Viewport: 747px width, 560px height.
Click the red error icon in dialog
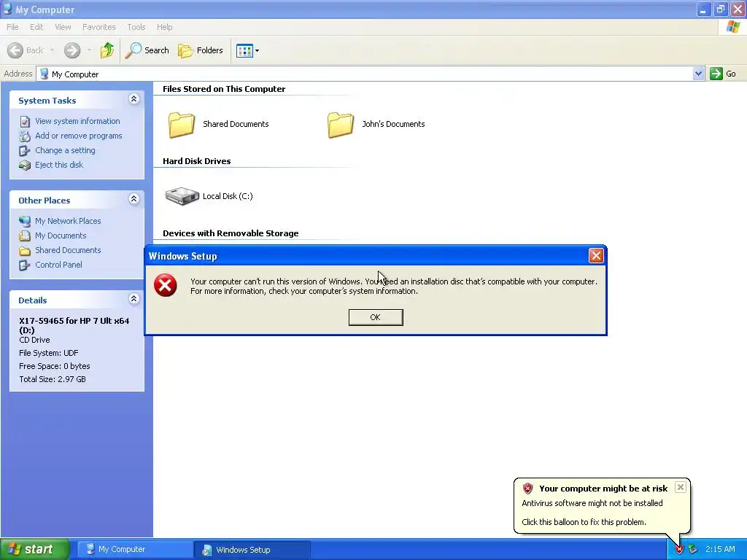pos(166,285)
